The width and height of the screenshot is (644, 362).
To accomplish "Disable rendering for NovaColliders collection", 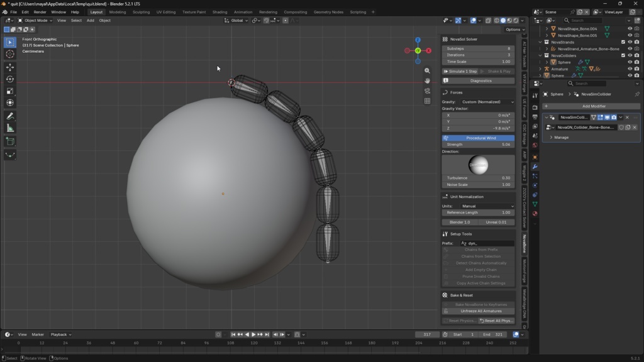I will [x=636, y=55].
